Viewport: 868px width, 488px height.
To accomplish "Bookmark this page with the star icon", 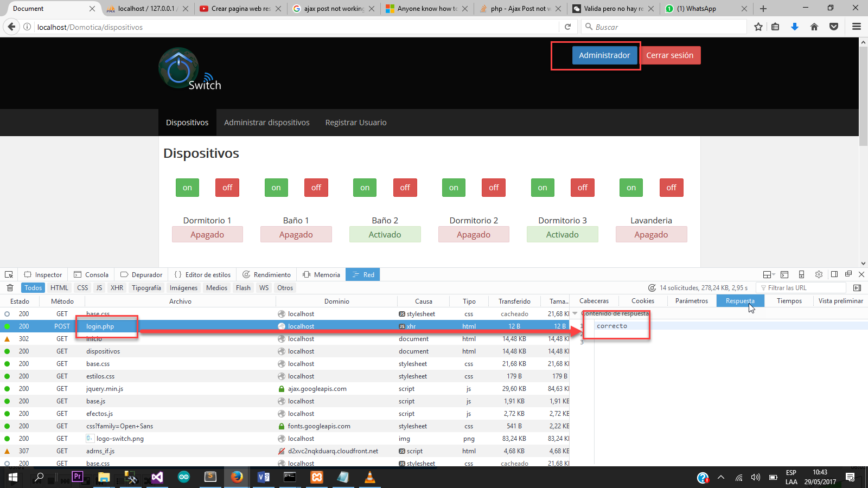I will click(x=758, y=27).
